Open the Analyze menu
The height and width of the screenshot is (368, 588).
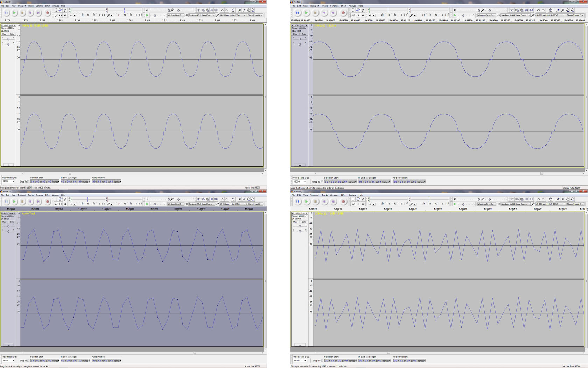[55, 6]
